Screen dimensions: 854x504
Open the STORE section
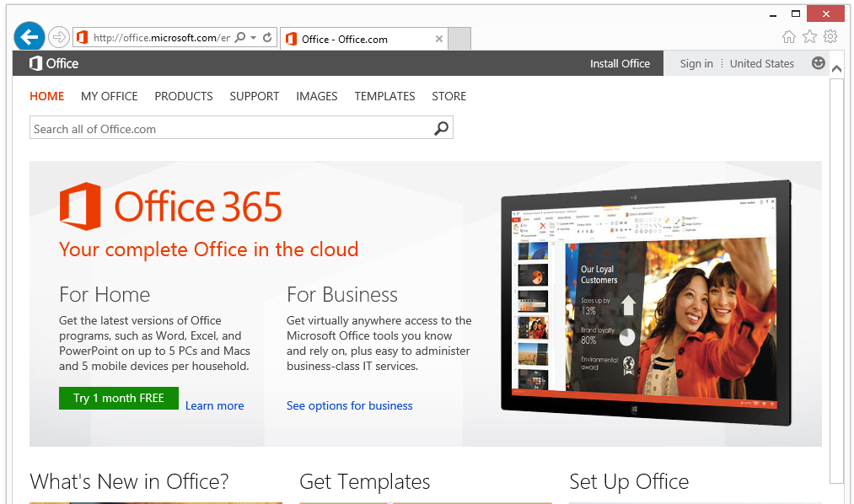point(448,96)
